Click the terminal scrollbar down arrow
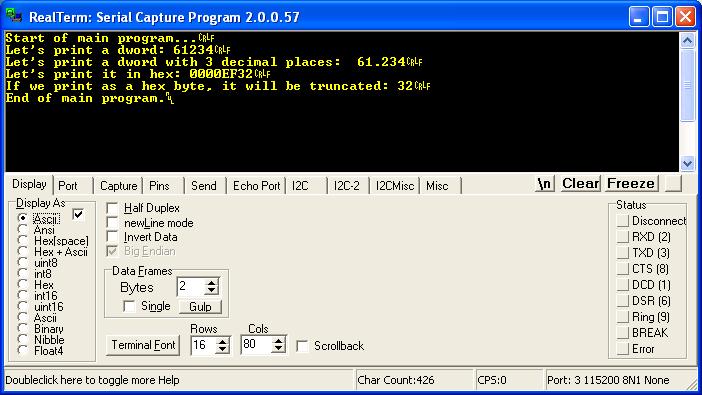Viewport: 702px width, 395px height. [x=687, y=163]
